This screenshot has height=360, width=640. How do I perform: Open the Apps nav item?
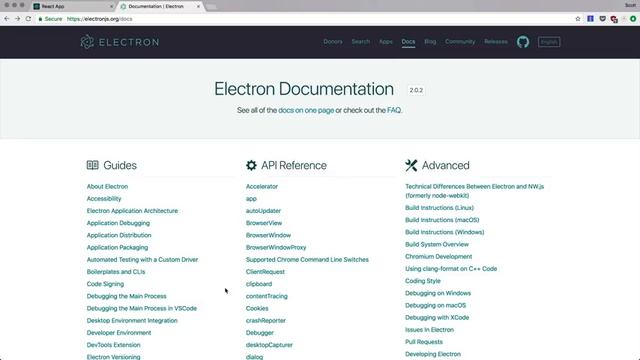386,42
